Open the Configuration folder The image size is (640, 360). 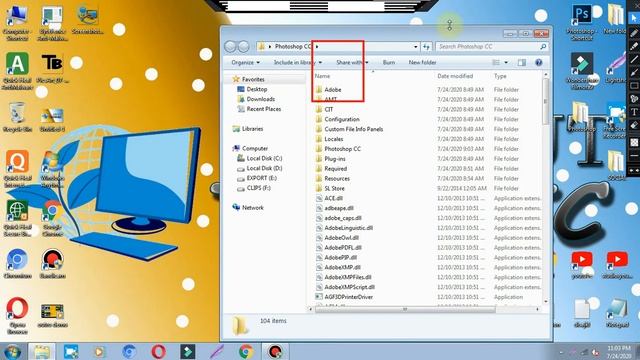tap(342, 119)
